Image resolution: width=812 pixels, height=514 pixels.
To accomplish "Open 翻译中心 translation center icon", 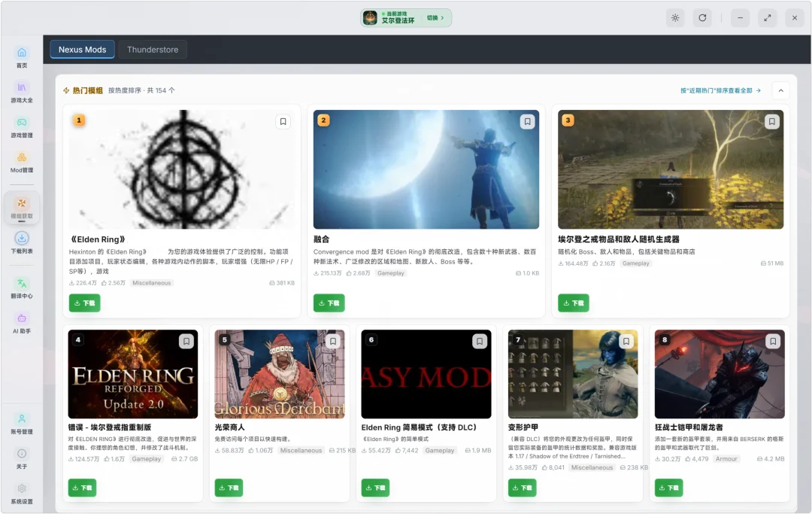I will (22, 288).
